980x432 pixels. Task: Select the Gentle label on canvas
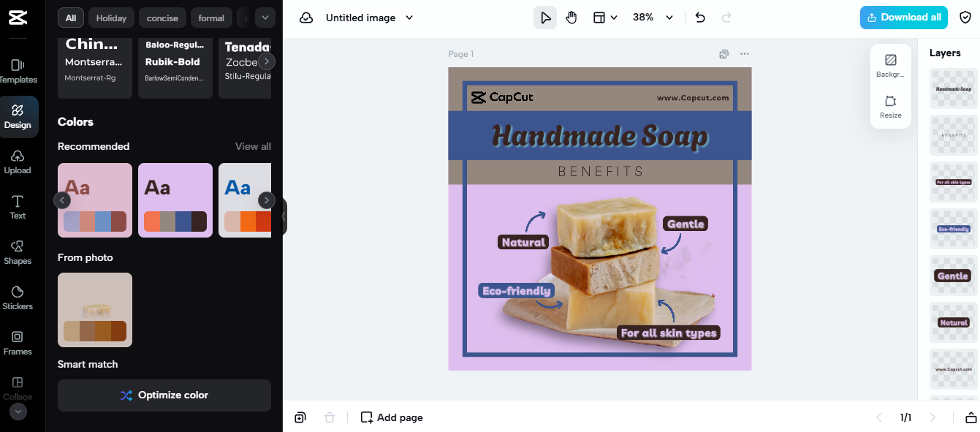pos(685,224)
